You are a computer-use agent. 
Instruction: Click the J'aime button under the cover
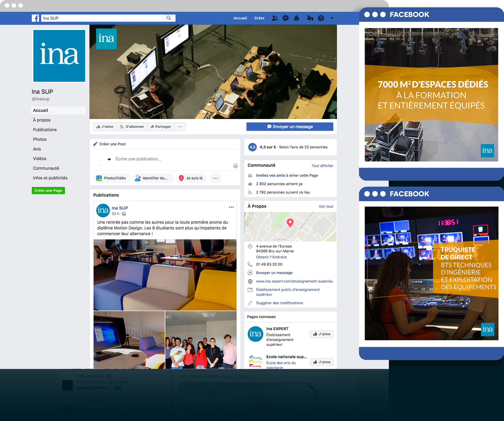tap(105, 127)
